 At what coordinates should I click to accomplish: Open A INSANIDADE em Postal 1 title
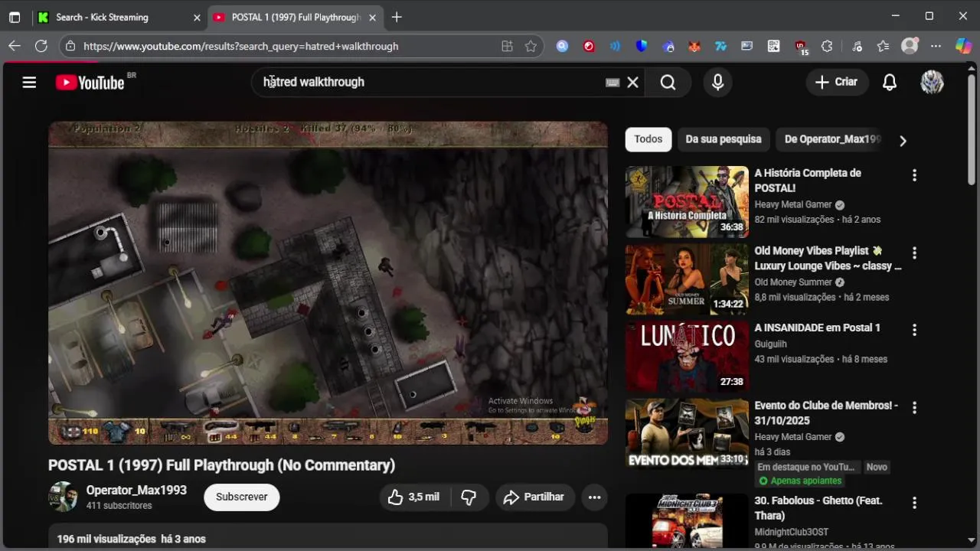tap(817, 328)
